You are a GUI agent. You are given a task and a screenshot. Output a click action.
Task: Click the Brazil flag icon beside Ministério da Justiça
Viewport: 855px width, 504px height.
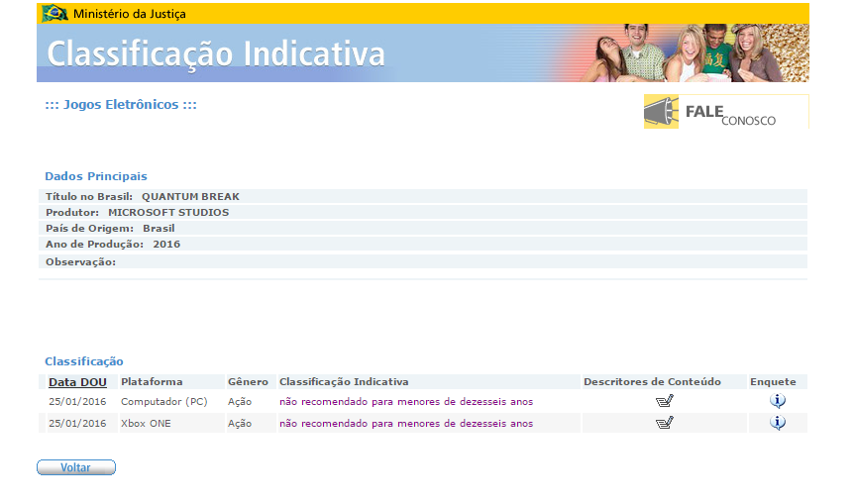(54, 13)
